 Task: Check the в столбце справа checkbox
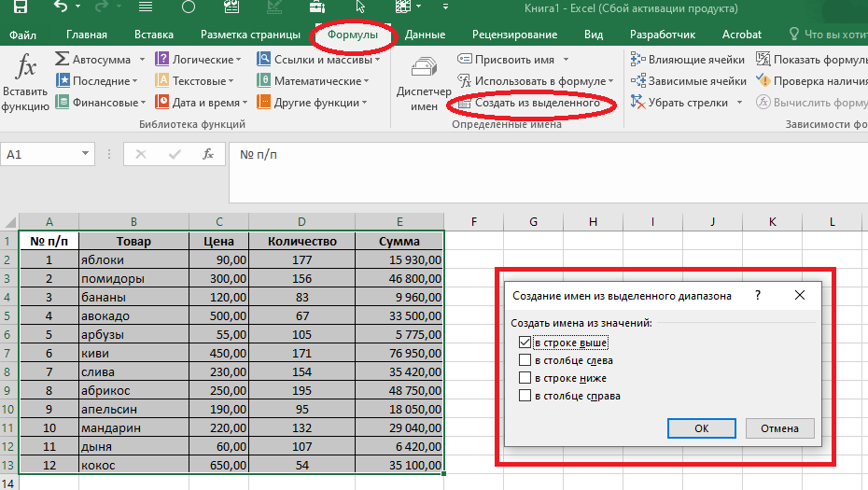pos(525,396)
